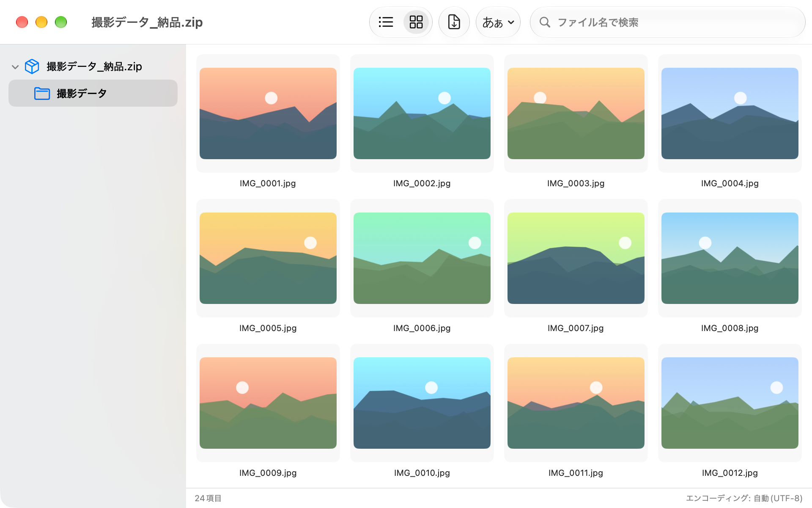Click the magnifier search icon
This screenshot has width=812, height=508.
(545, 22)
